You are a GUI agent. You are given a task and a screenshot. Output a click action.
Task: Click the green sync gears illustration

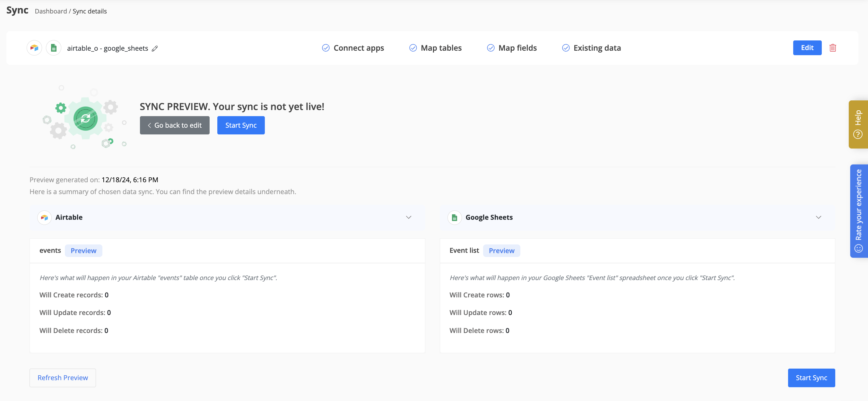[86, 118]
